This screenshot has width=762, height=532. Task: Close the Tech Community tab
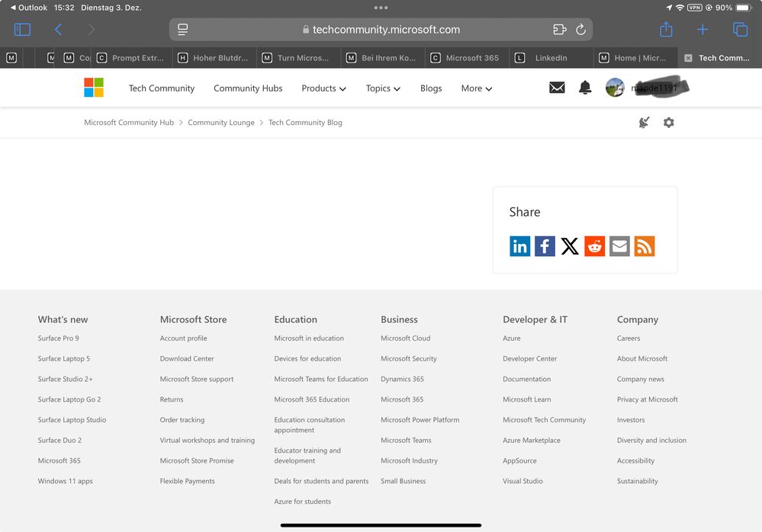688,58
